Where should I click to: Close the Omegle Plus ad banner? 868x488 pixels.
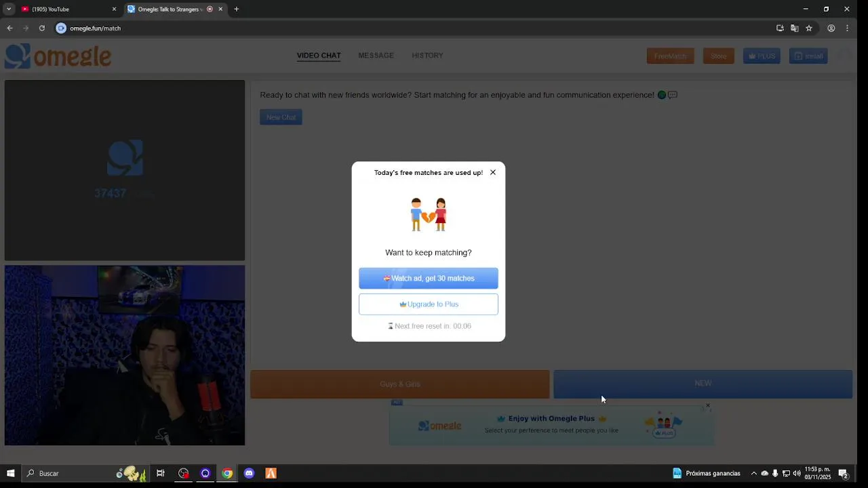point(707,406)
